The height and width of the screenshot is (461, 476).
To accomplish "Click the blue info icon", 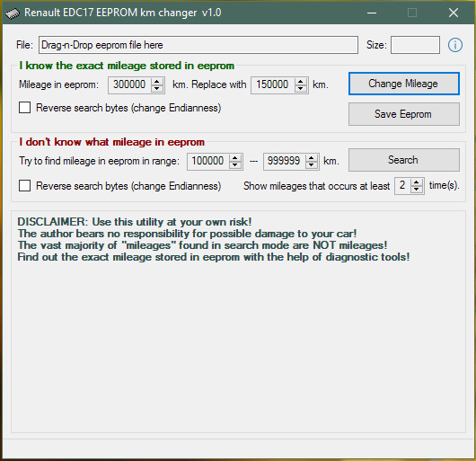I will (x=455, y=45).
